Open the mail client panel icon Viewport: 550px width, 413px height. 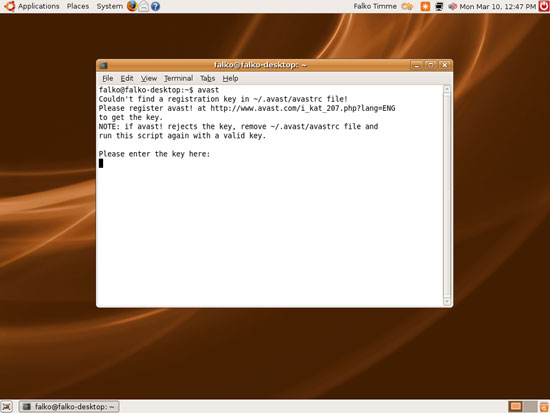coord(143,6)
